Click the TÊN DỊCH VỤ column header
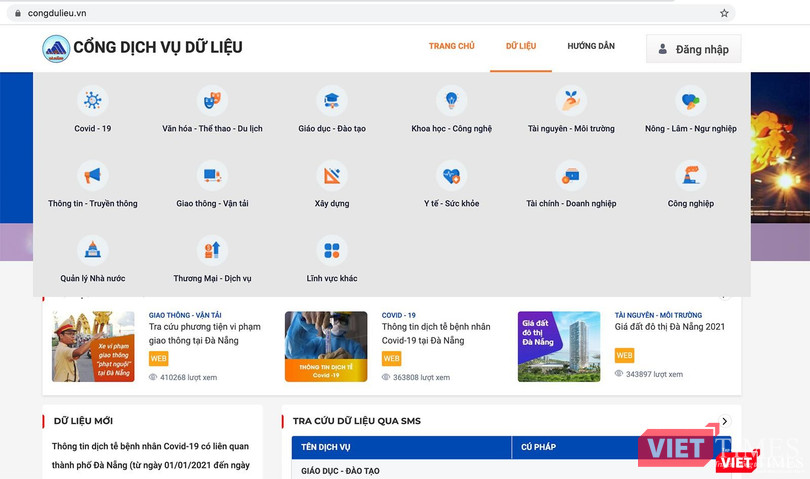Screen dimensions: 810x479 [401, 447]
